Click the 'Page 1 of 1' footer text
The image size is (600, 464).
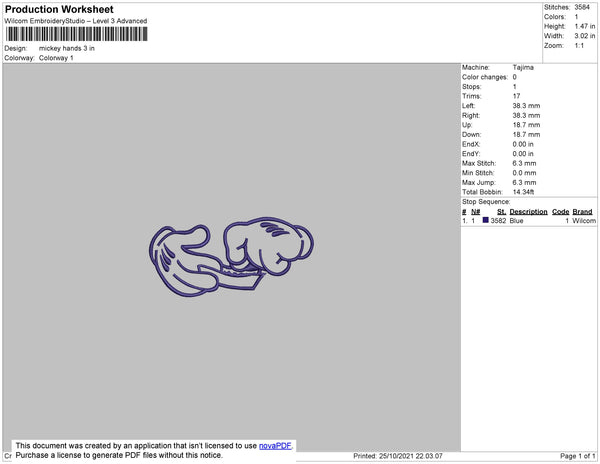[x=577, y=456]
